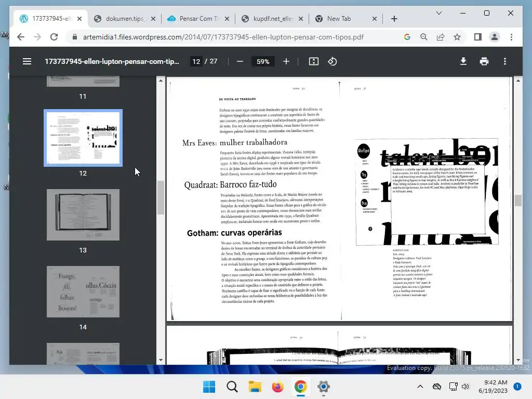Open the tab search dropdown arrow
This screenshot has width=532, height=399.
point(438,13)
